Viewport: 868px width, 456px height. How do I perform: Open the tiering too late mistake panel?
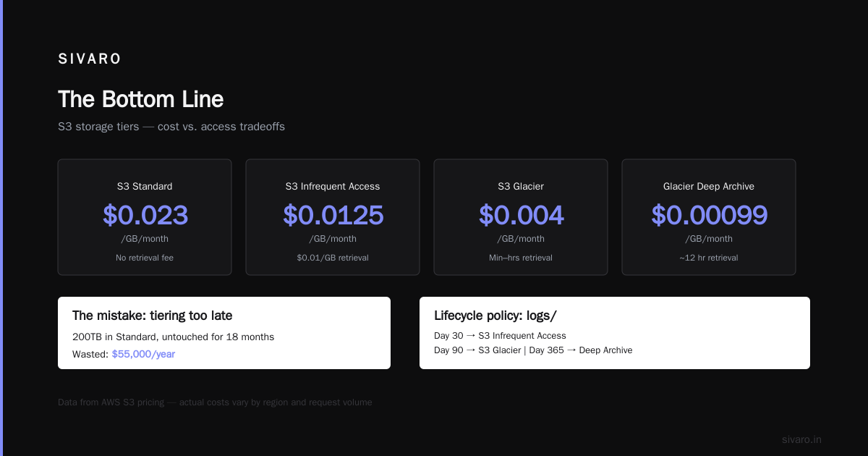(224, 333)
